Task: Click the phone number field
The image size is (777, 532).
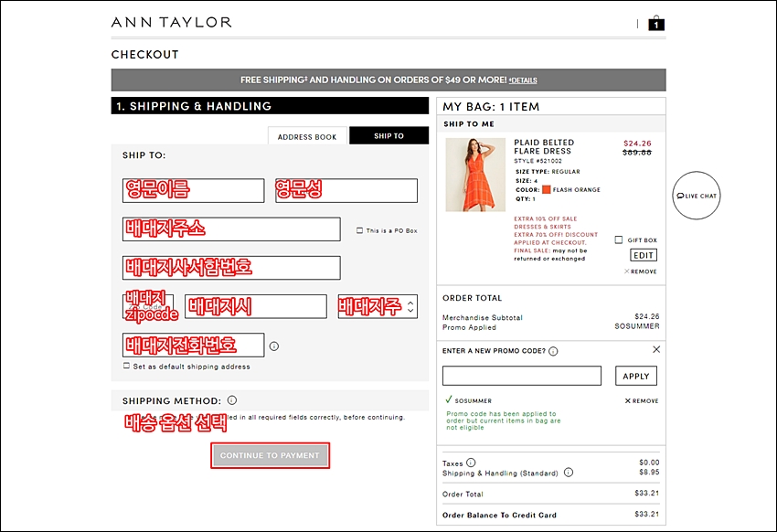Action: [193, 346]
